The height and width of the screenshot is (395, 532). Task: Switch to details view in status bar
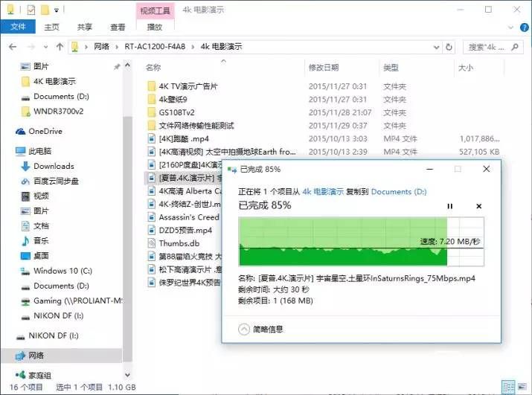(x=508, y=387)
